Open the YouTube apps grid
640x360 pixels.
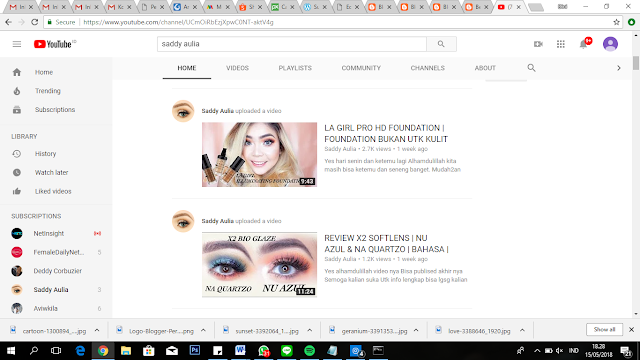click(x=561, y=44)
